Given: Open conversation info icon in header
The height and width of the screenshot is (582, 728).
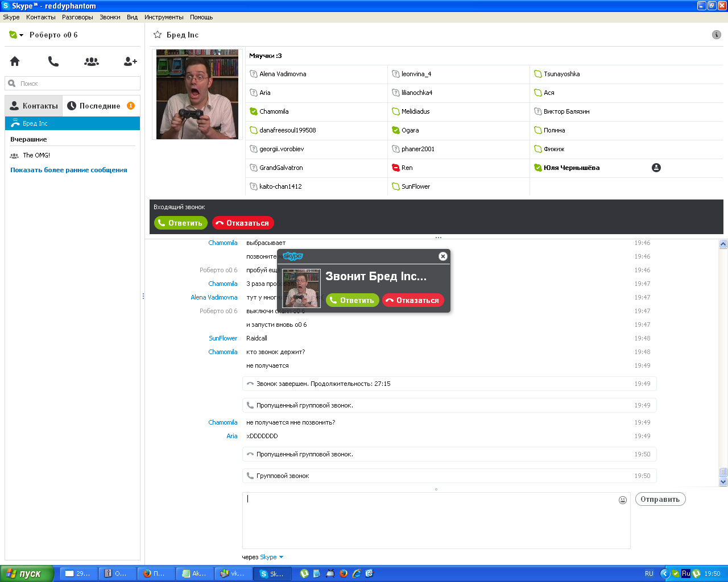Looking at the screenshot, I should pyautogui.click(x=717, y=35).
